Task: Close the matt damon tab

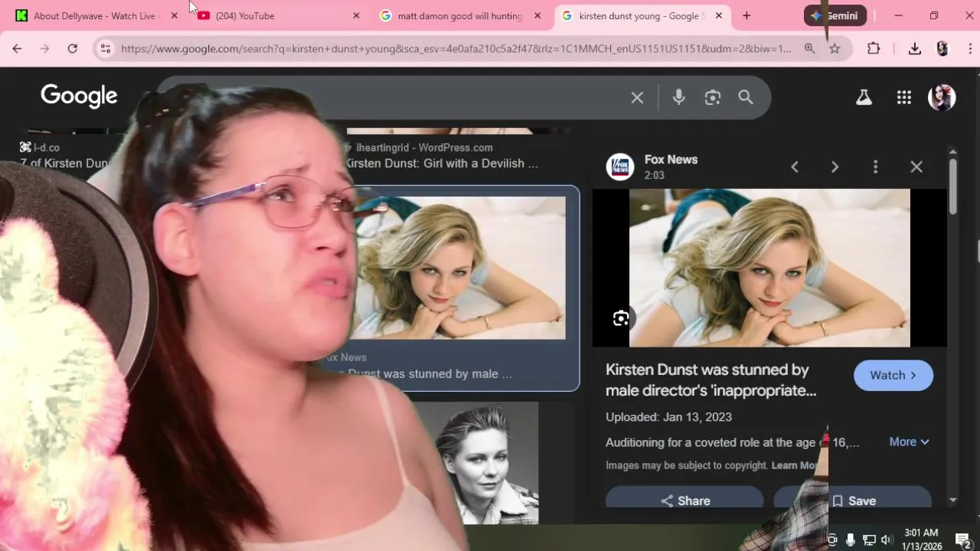Action: [x=537, y=15]
